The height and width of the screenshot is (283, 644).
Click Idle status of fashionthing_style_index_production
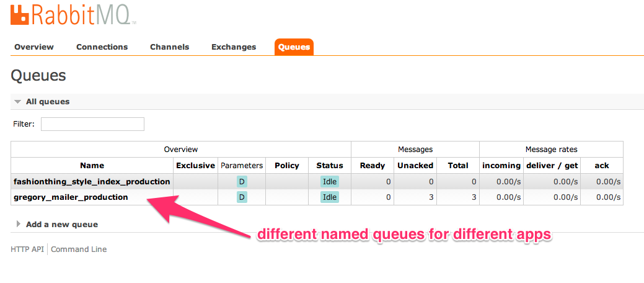330,181
